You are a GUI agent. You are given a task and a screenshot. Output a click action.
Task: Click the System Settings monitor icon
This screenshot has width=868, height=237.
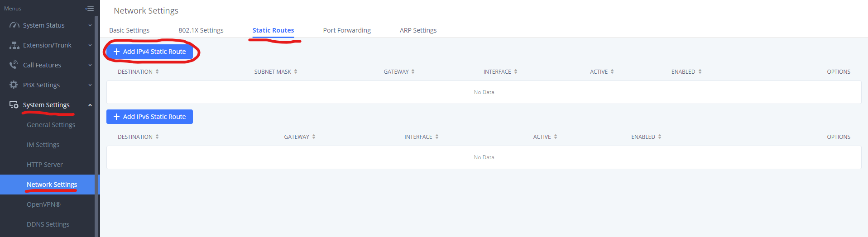pyautogui.click(x=14, y=105)
